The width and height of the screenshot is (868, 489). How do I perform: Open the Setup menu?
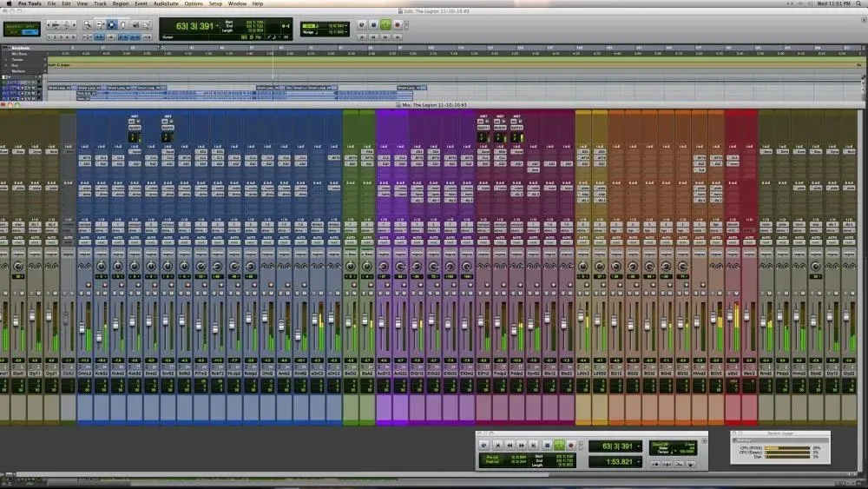[x=214, y=3]
